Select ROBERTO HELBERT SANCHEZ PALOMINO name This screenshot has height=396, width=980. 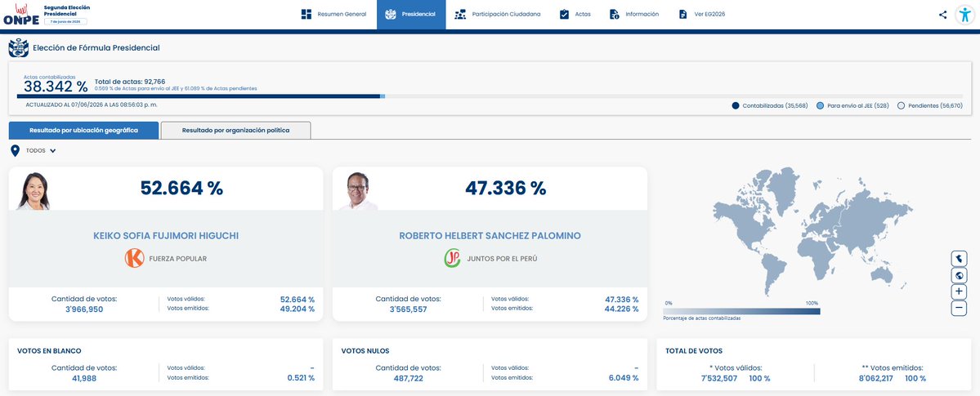pyautogui.click(x=490, y=236)
